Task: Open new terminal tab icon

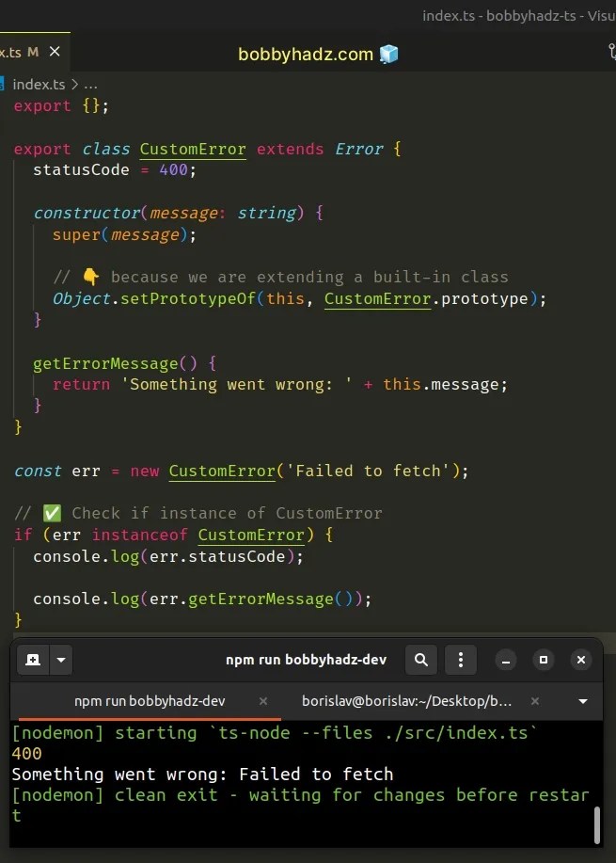Action: pos(33,660)
